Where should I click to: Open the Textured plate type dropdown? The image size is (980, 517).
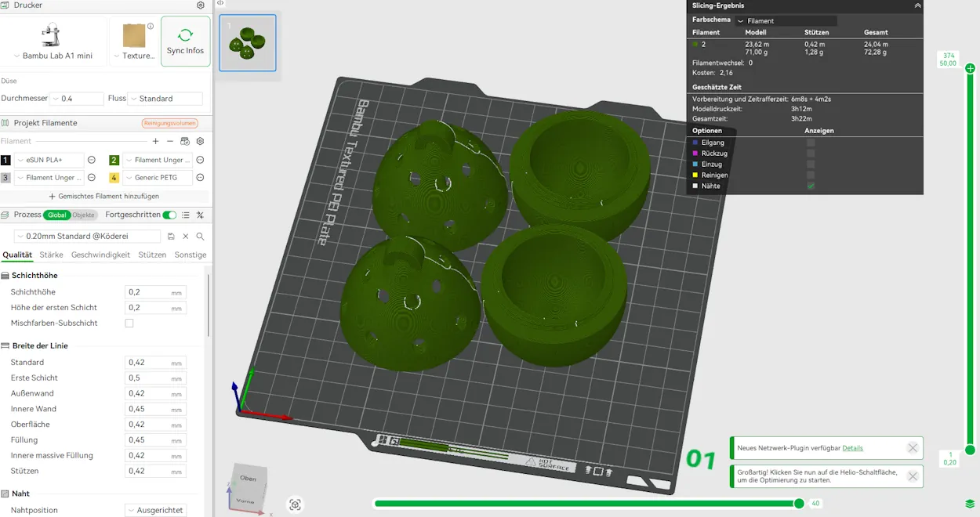[134, 56]
